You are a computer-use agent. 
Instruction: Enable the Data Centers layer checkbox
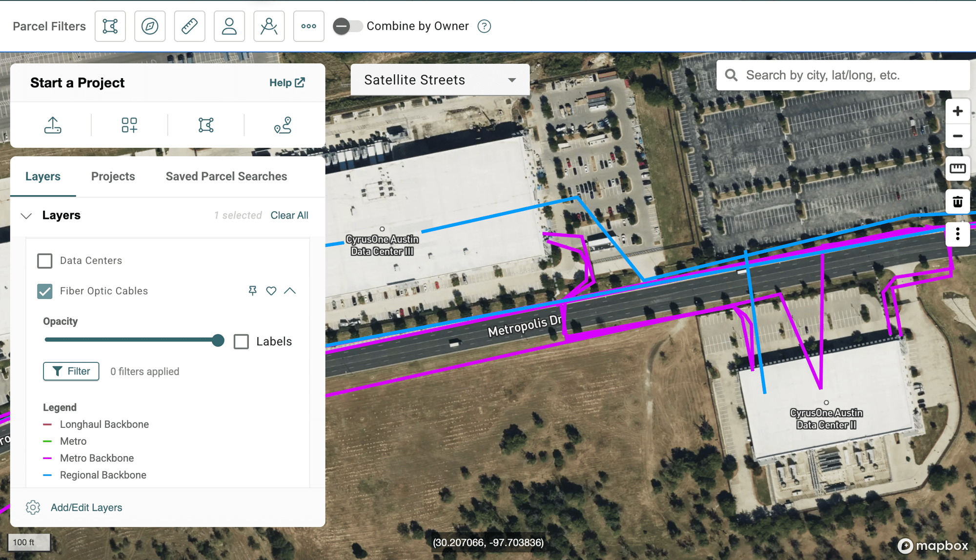45,260
